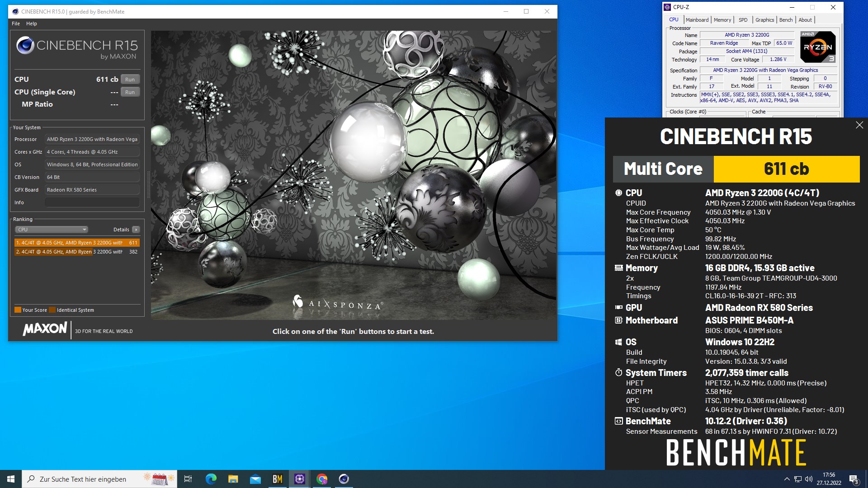Click the OS Windows icon in BenchMate
The height and width of the screenshot is (488, 868).
[x=618, y=342]
